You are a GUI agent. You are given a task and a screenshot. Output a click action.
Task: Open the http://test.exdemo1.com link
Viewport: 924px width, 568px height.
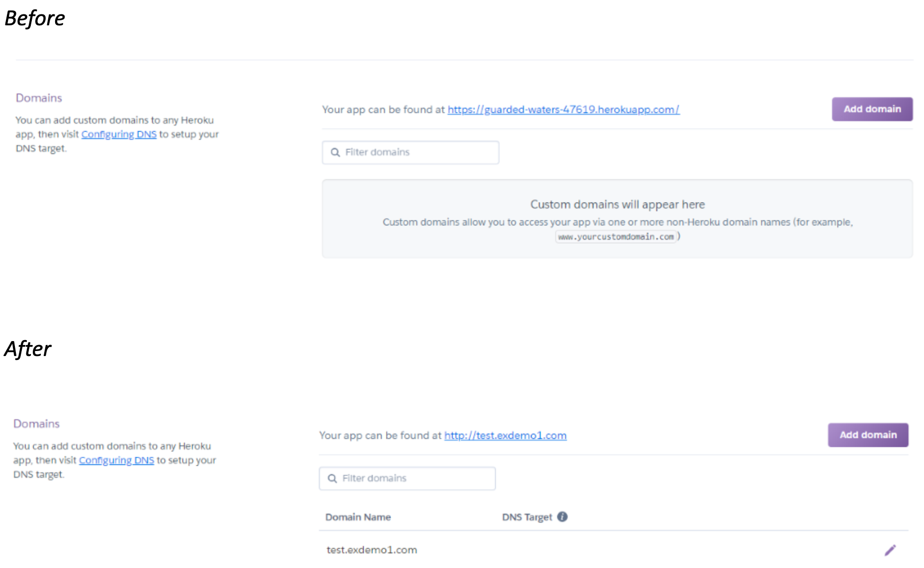[x=505, y=435]
